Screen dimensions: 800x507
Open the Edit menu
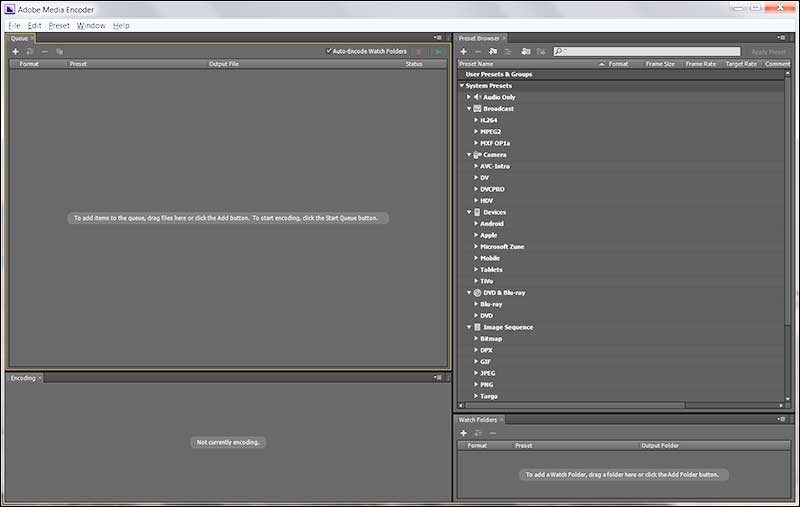[x=35, y=26]
